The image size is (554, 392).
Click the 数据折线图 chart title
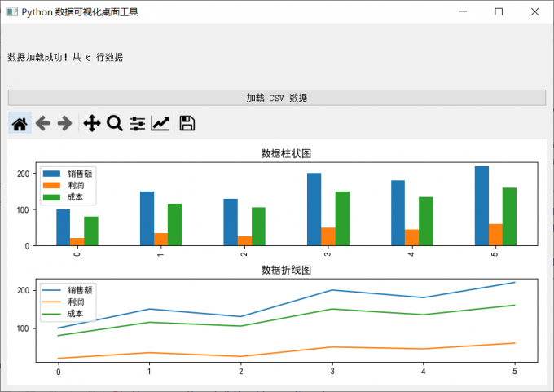tap(286, 270)
